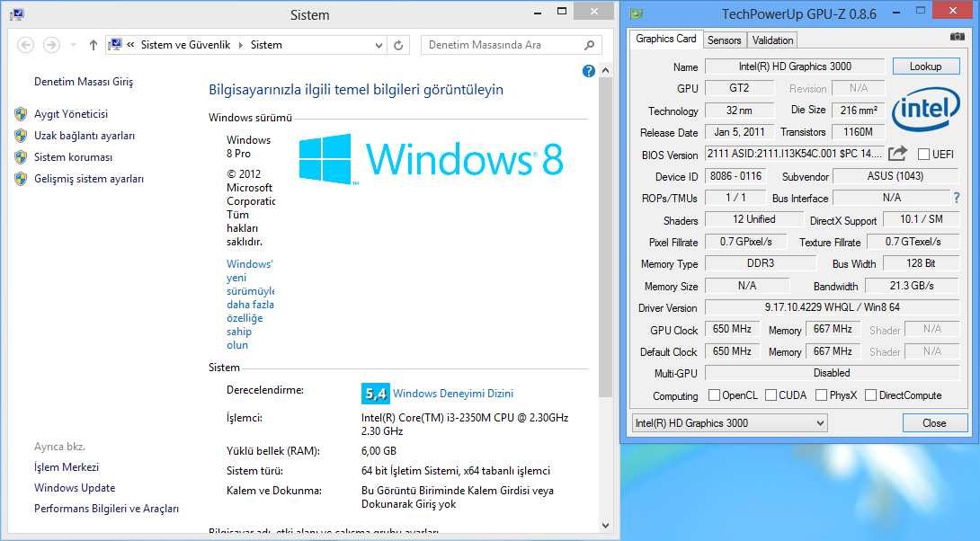Click the scroll up arrow in Sistem window
The width and height of the screenshot is (980, 541).
point(605,71)
